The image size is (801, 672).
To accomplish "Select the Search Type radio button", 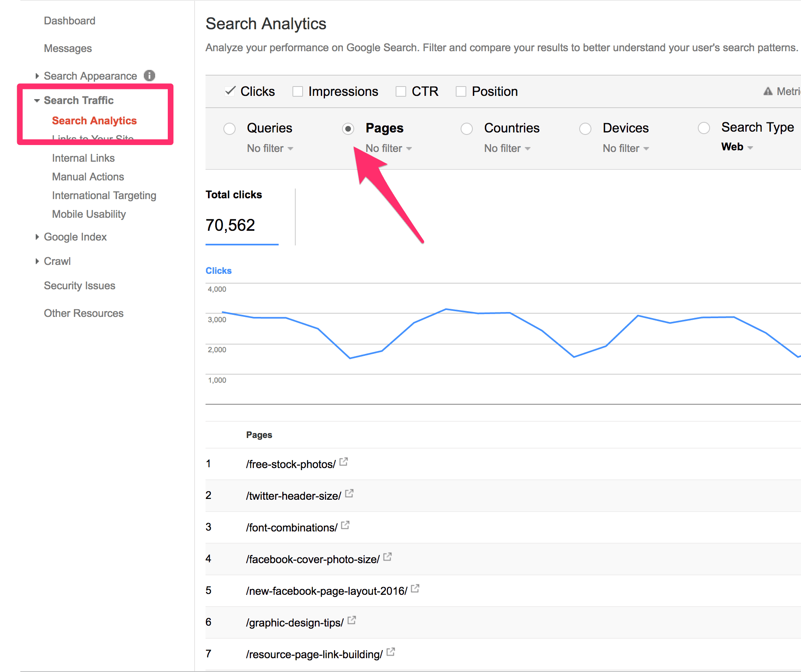I will pyautogui.click(x=704, y=128).
